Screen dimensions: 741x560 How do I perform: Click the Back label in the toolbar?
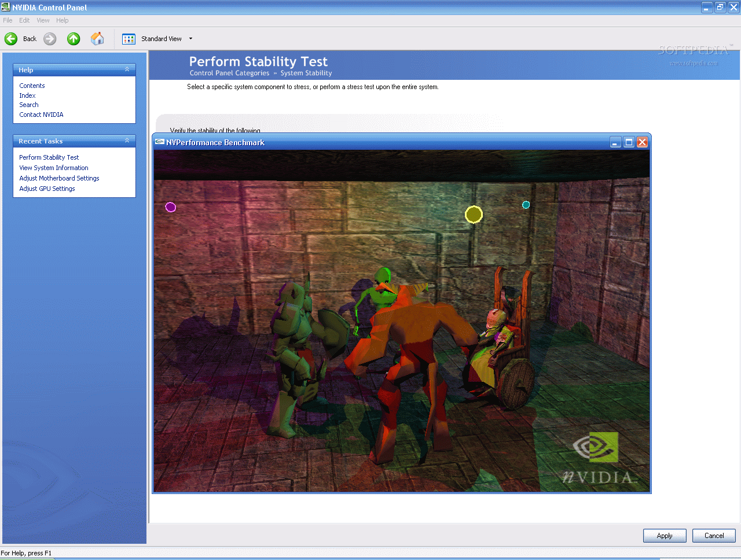coord(30,39)
